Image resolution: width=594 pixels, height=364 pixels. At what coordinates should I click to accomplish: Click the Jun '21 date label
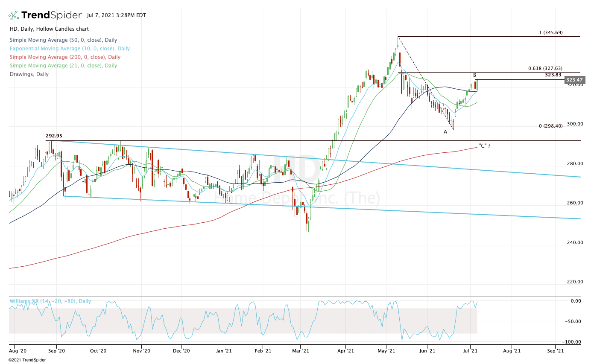click(x=427, y=351)
